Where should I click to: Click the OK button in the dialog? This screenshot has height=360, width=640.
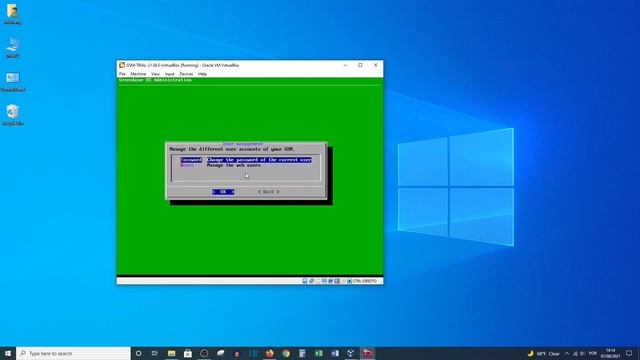click(x=223, y=192)
